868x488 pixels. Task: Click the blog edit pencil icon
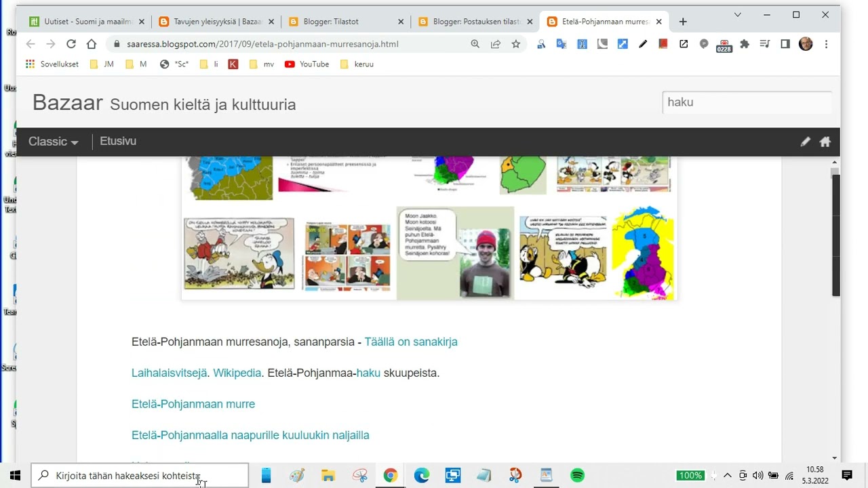[805, 142]
